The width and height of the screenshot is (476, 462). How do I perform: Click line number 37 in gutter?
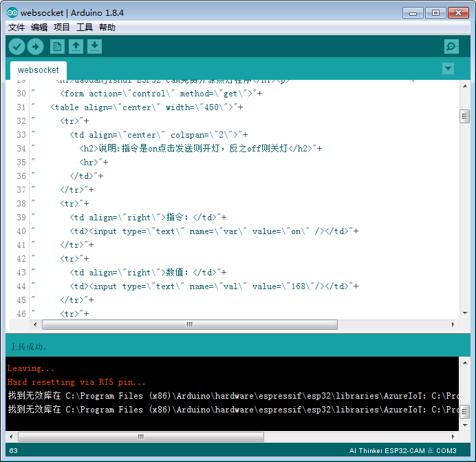point(21,190)
